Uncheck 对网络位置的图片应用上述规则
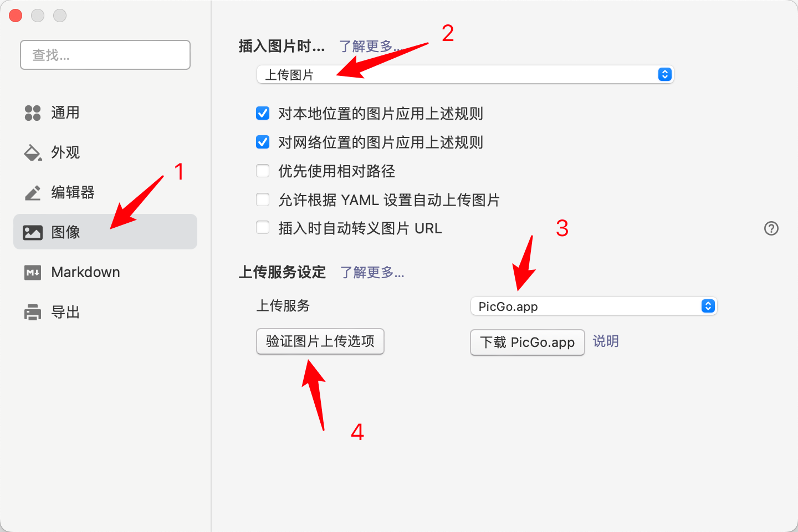 pyautogui.click(x=263, y=142)
